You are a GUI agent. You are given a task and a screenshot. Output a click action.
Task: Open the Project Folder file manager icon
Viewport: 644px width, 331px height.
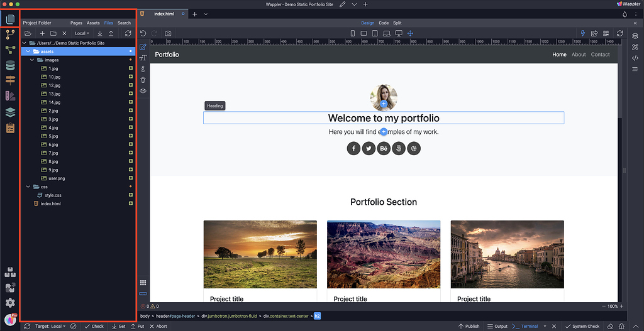pos(10,18)
